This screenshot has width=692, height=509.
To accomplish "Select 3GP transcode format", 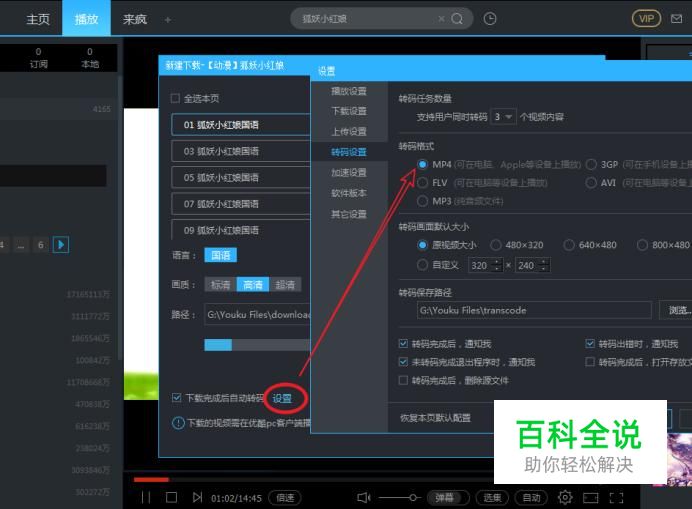I will pyautogui.click(x=591, y=164).
